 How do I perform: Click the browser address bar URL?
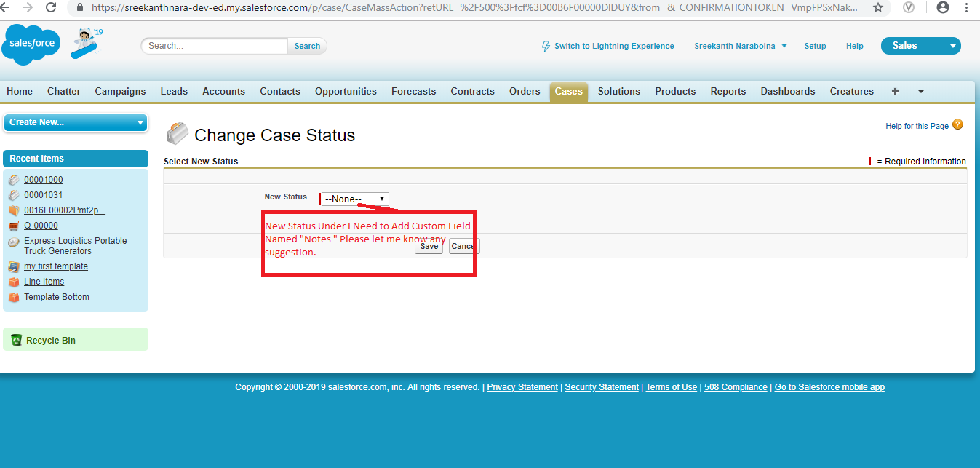pyautogui.click(x=474, y=8)
